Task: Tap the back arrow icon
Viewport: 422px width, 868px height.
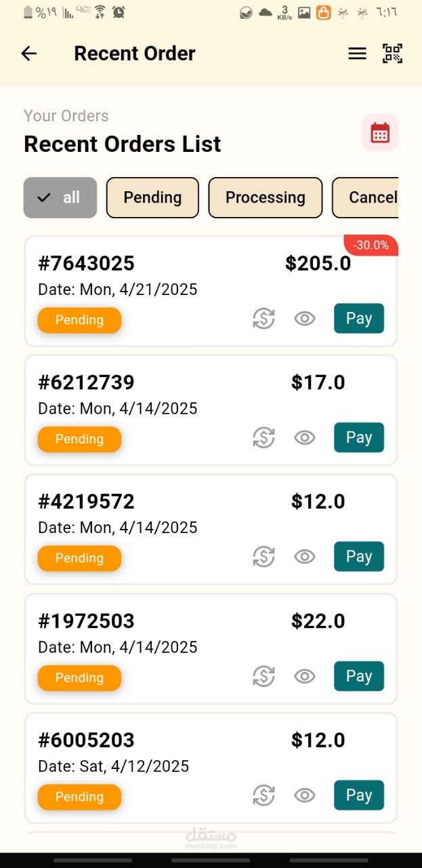Action: coord(28,54)
